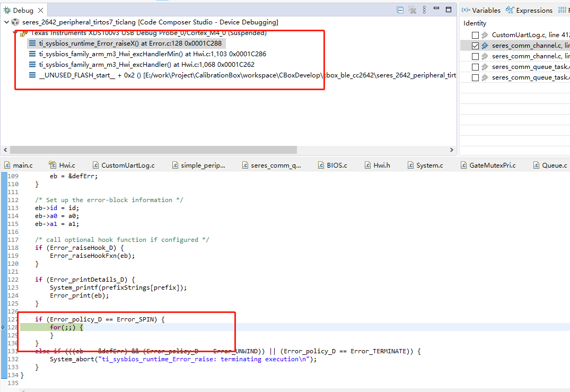This screenshot has height=392, width=570.
Task: Click the 'if (Error_policy_D == Error_SPIN)' line
Action: click(100, 319)
